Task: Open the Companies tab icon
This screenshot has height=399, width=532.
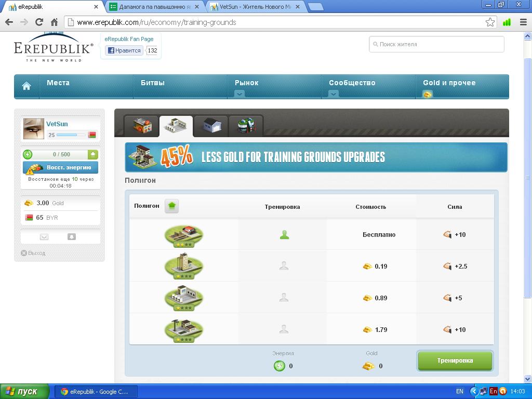Action: [142, 126]
